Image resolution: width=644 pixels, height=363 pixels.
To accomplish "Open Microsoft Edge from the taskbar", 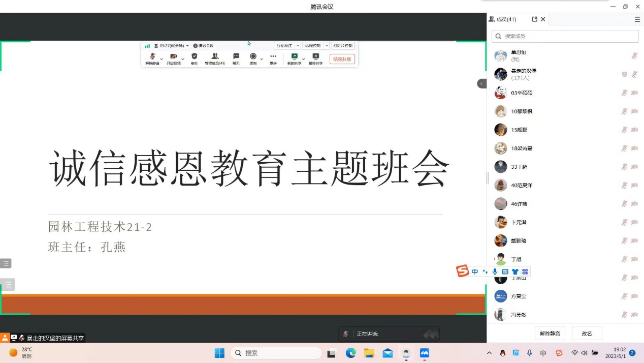I will pyautogui.click(x=350, y=353).
